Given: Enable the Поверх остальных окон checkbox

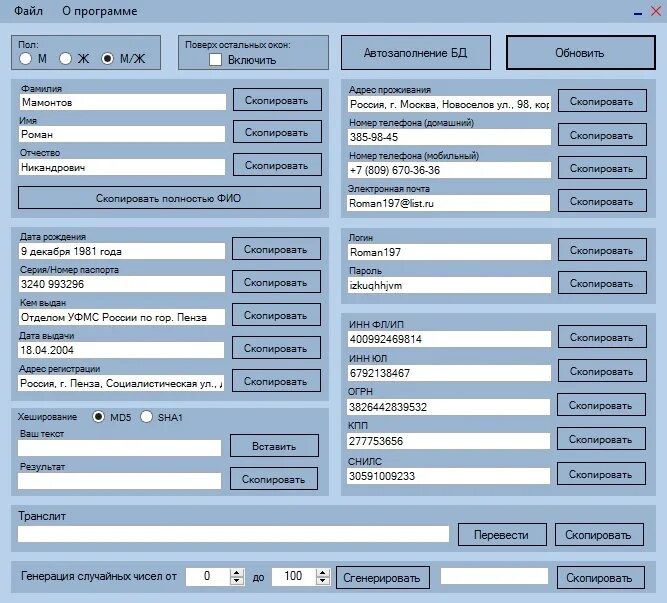Looking at the screenshot, I should pyautogui.click(x=216, y=60).
